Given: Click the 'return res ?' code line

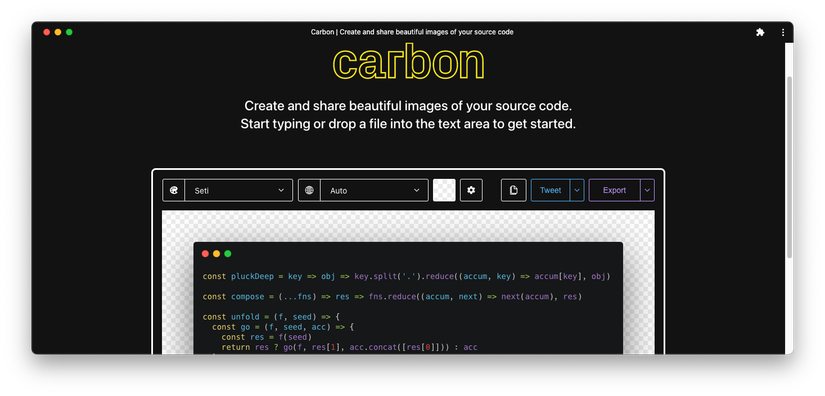Looking at the screenshot, I should coord(349,347).
